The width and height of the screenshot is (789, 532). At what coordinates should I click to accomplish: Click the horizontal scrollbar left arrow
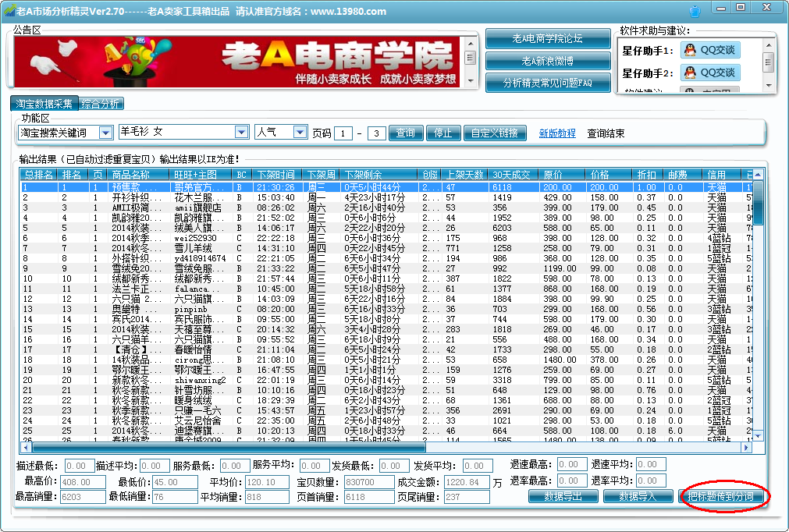[x=26, y=447]
